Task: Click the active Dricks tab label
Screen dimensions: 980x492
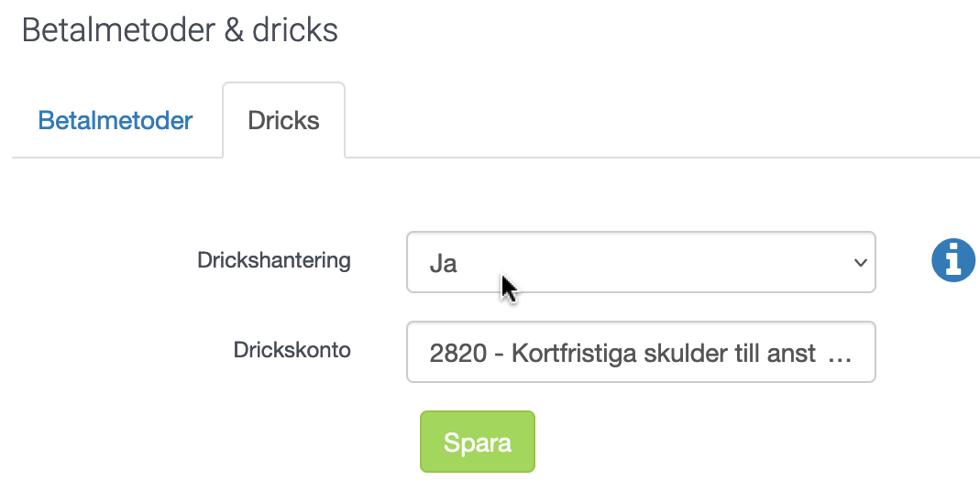Action: coord(284,121)
